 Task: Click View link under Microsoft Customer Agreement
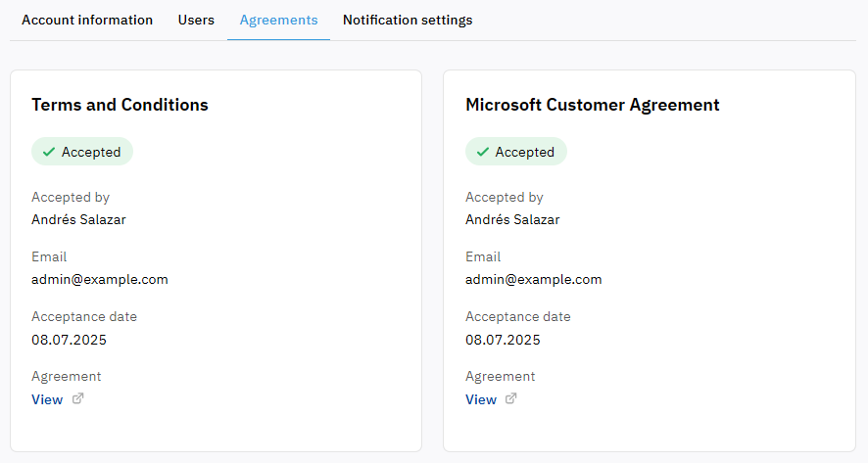(x=481, y=399)
